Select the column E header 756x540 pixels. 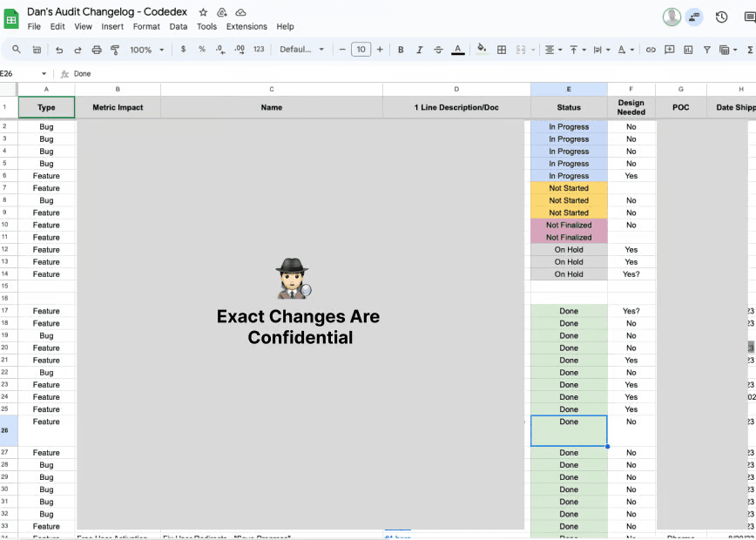tap(569, 89)
